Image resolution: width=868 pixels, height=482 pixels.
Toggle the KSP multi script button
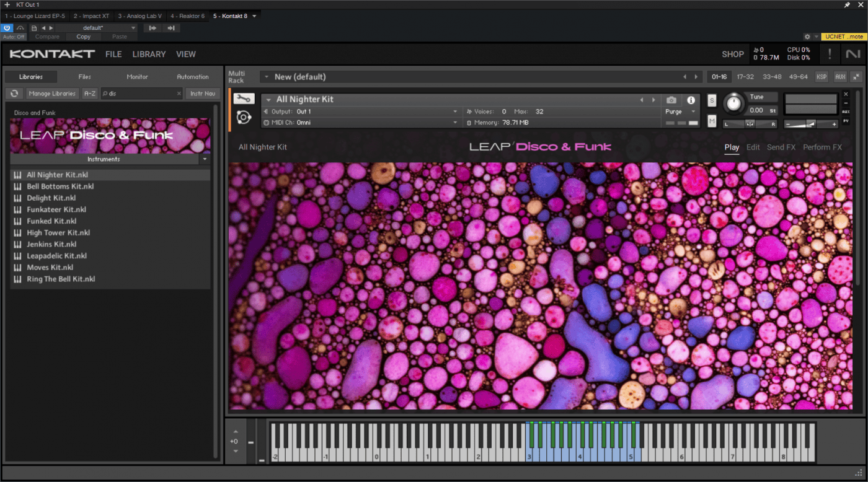click(821, 77)
